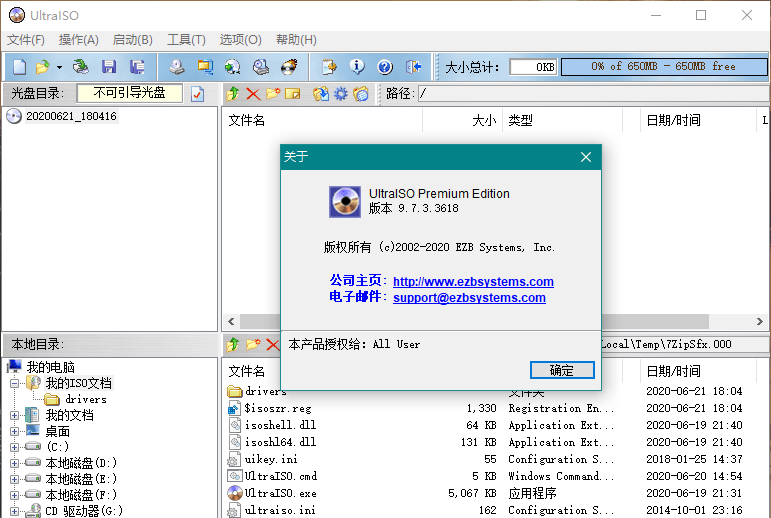The height and width of the screenshot is (518, 771).
Task: Click the extract folders icon in disc toolbar
Action: [321, 93]
